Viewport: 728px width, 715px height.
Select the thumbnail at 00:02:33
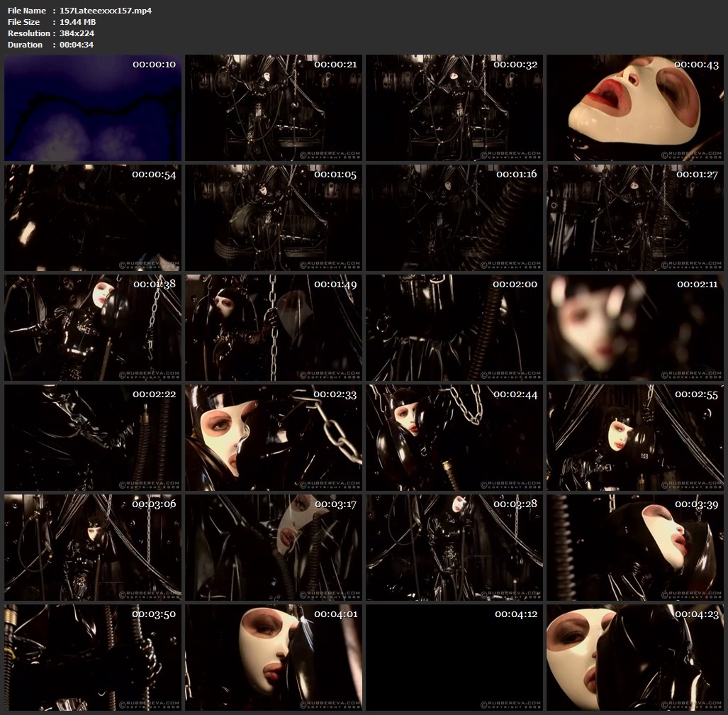coord(274,438)
